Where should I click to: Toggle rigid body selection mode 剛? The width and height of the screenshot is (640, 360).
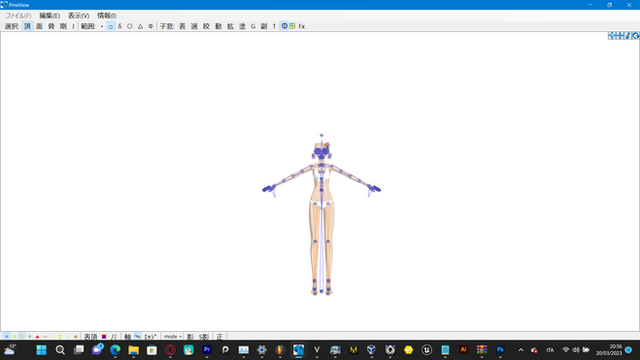63,26
